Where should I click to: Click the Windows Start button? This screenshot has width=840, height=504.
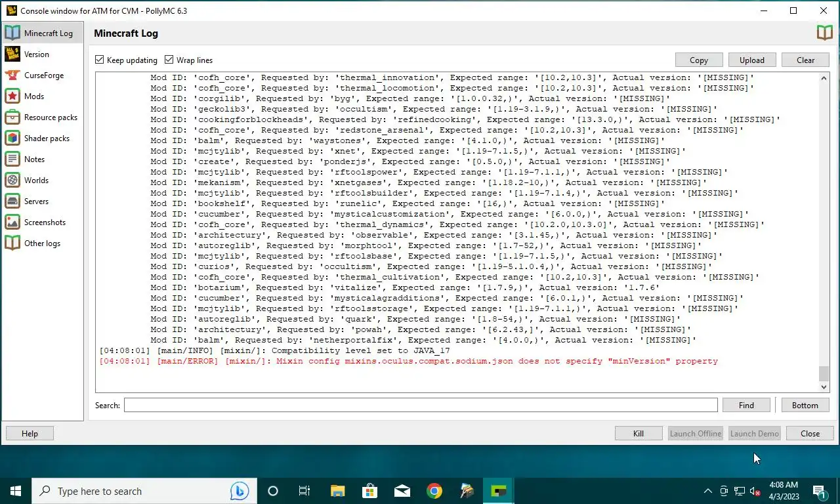[16, 491]
